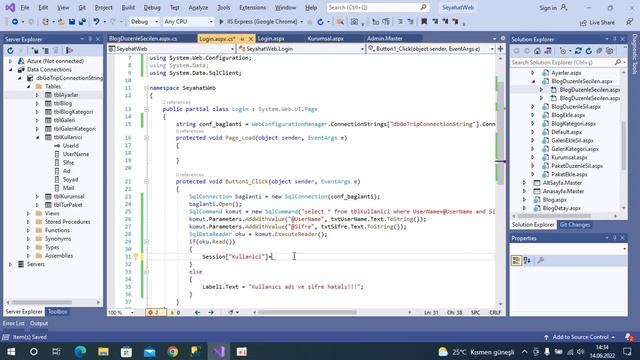Click the red error count indicator
The height and width of the screenshot is (360, 640).
click(x=155, y=313)
